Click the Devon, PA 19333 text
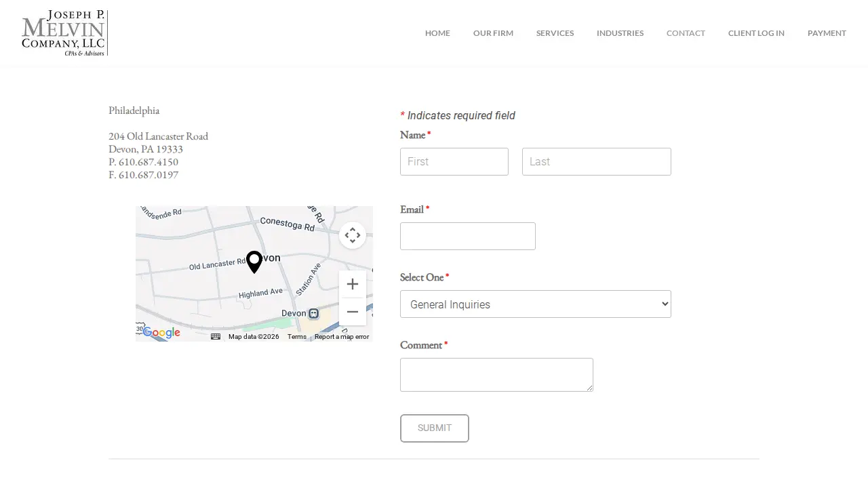 click(146, 149)
